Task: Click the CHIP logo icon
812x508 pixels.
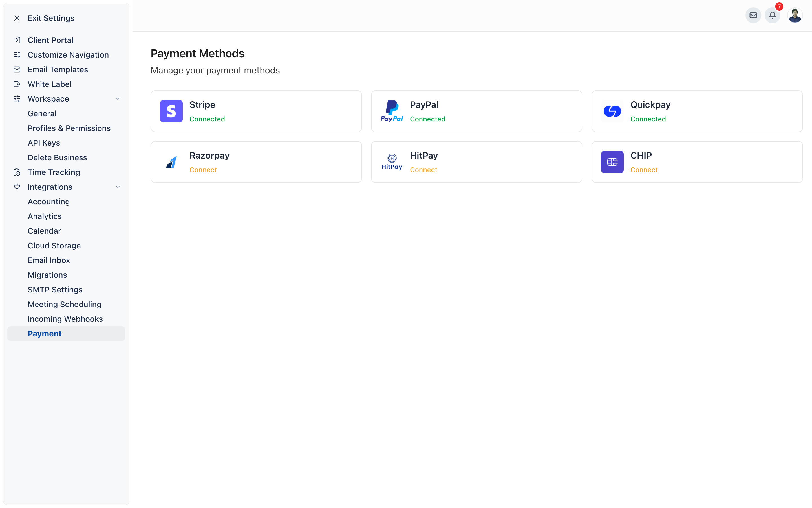Action: pos(612,162)
